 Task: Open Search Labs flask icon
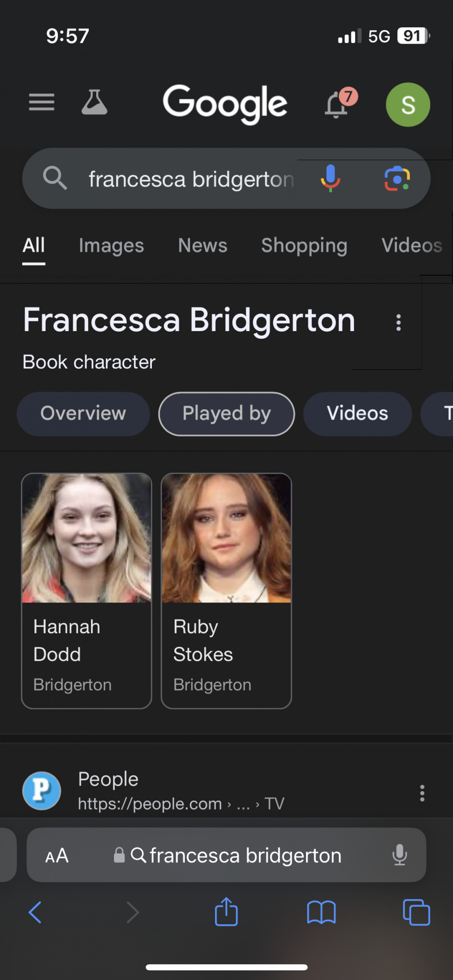[x=94, y=102]
